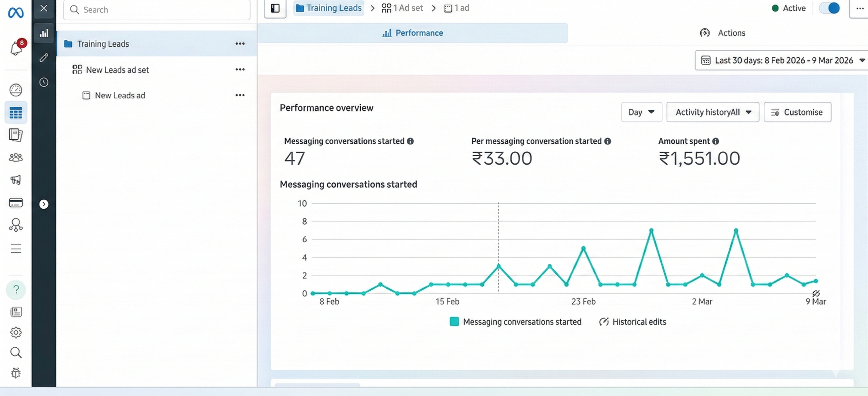
Task: Open Account overview gauge icon
Action: (x=16, y=90)
